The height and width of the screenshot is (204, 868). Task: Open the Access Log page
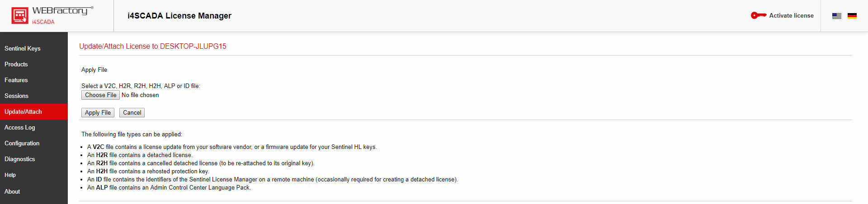[x=20, y=127]
